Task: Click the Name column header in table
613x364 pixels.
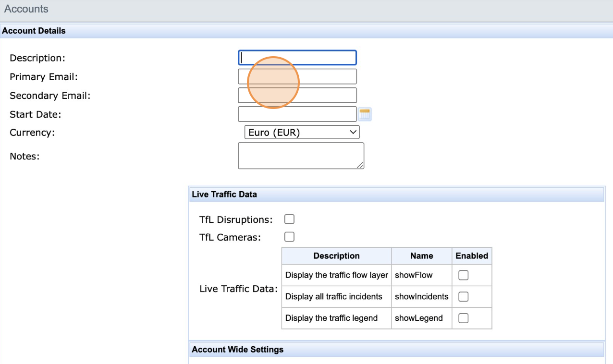Action: pyautogui.click(x=421, y=256)
